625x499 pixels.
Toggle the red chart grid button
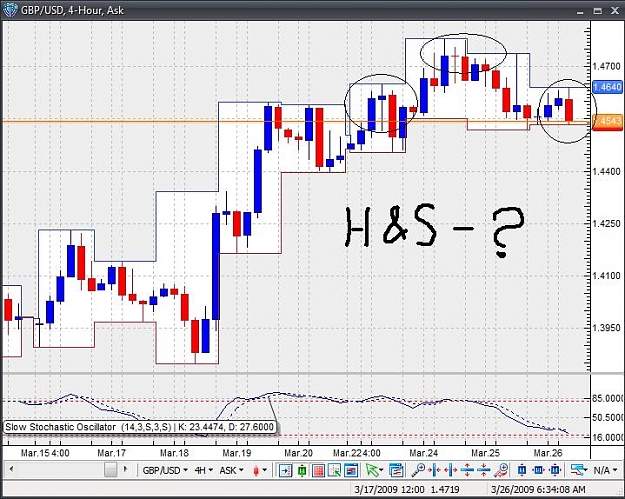click(318, 470)
